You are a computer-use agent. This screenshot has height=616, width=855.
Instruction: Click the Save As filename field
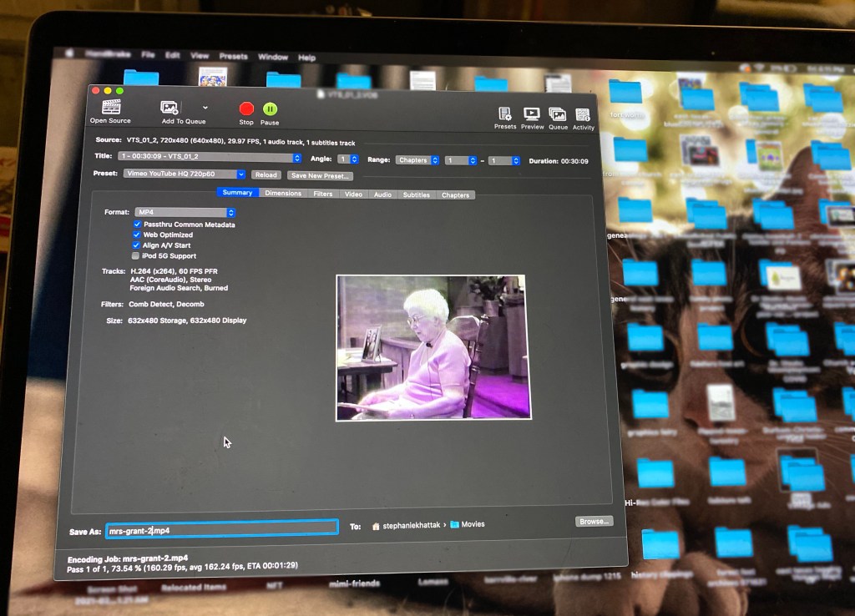coord(222,529)
